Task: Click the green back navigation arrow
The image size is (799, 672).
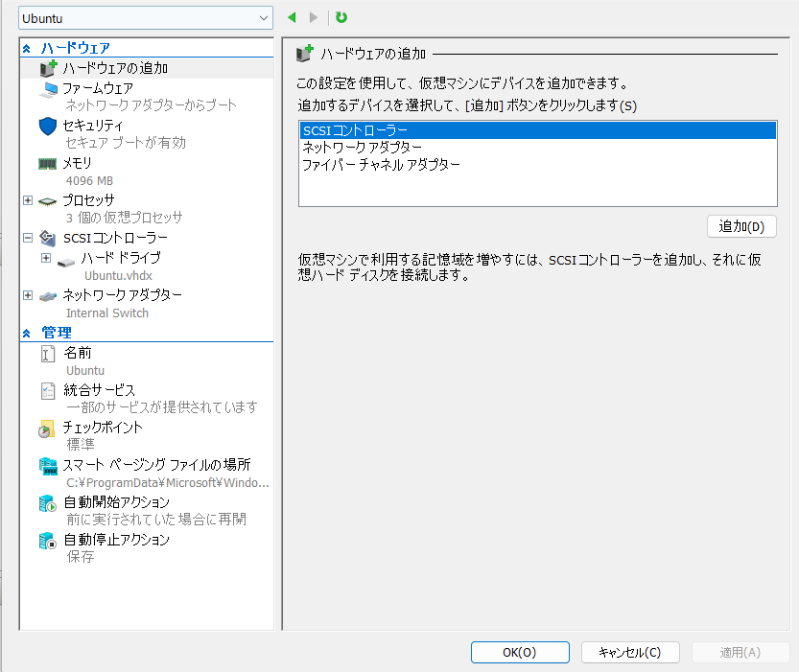Action: (293, 17)
